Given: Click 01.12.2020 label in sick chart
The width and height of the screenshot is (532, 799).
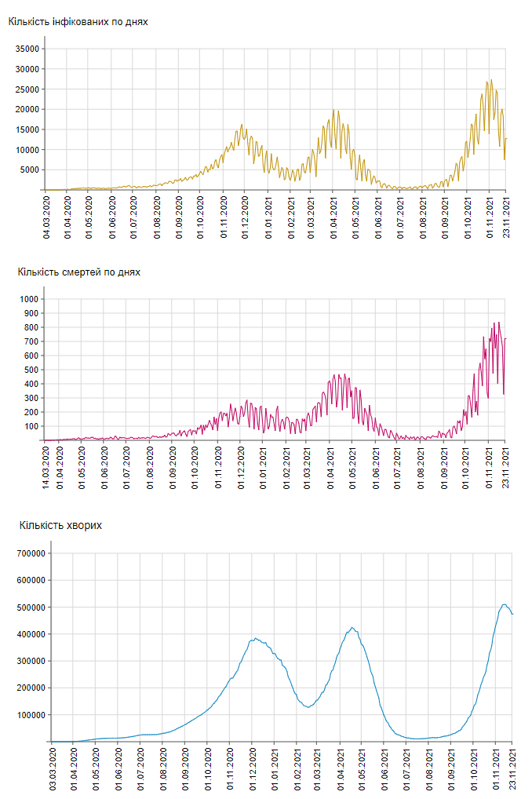Looking at the screenshot, I should click(252, 769).
